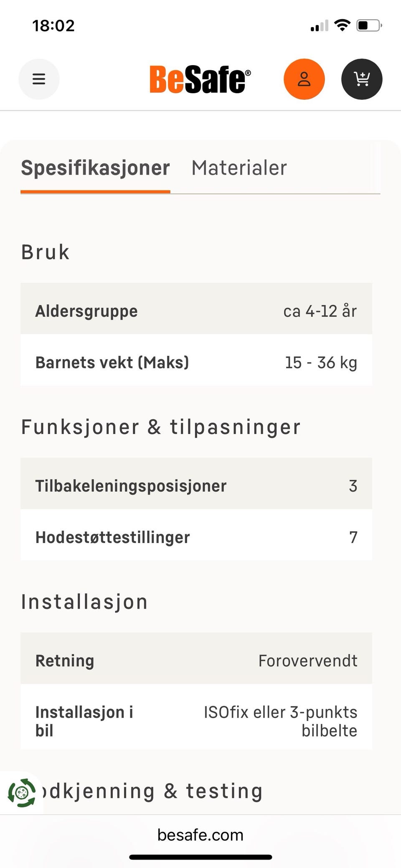The width and height of the screenshot is (401, 868).
Task: Switch to the Materialer tab
Action: click(x=239, y=168)
